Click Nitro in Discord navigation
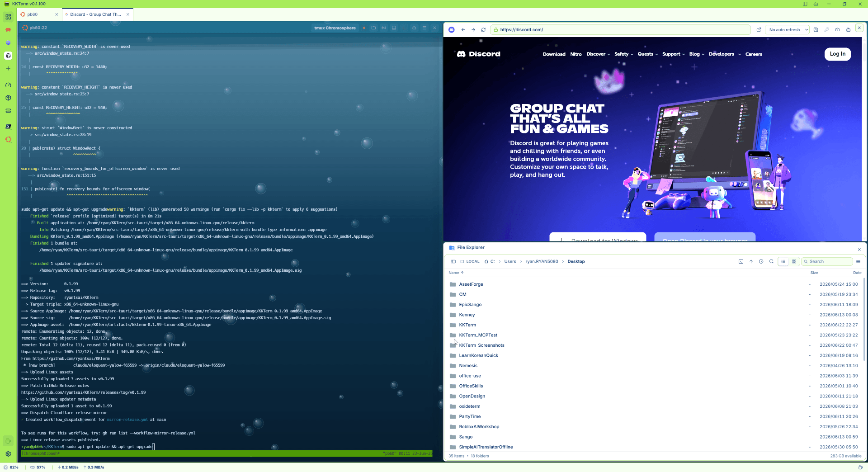 (576, 54)
